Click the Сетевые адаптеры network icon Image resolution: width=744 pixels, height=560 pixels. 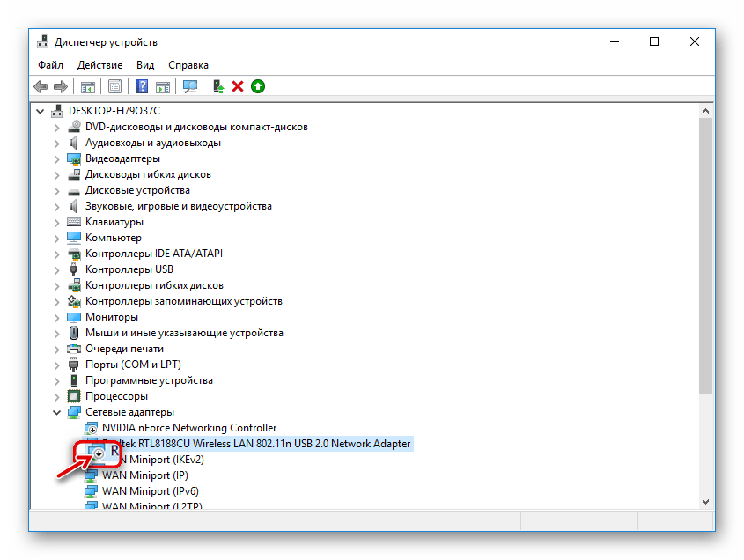pyautogui.click(x=74, y=412)
